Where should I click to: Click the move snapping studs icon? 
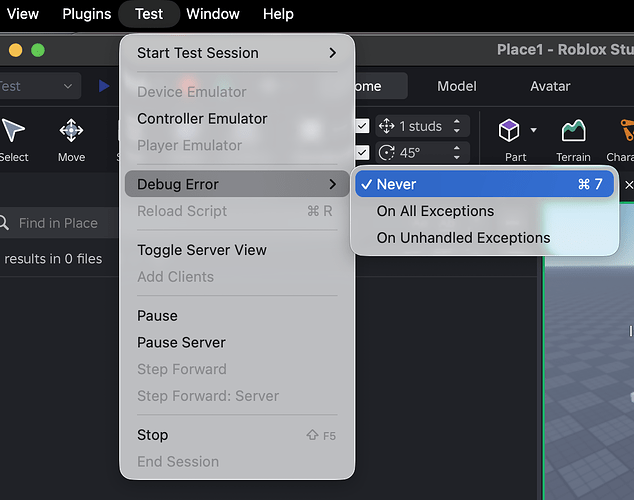tap(387, 126)
